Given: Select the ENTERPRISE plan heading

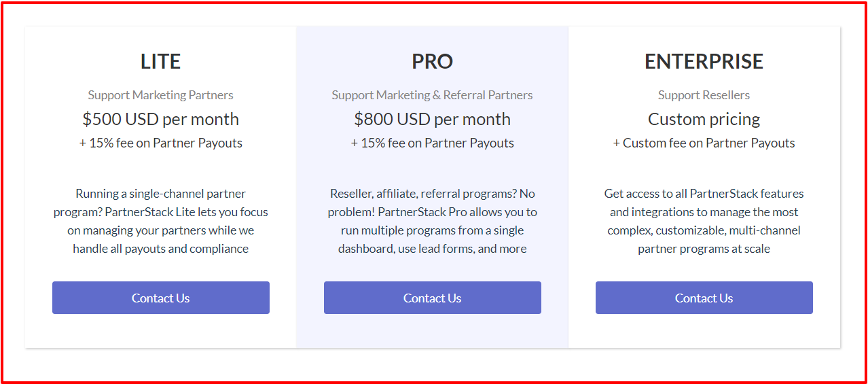Looking at the screenshot, I should (x=704, y=61).
